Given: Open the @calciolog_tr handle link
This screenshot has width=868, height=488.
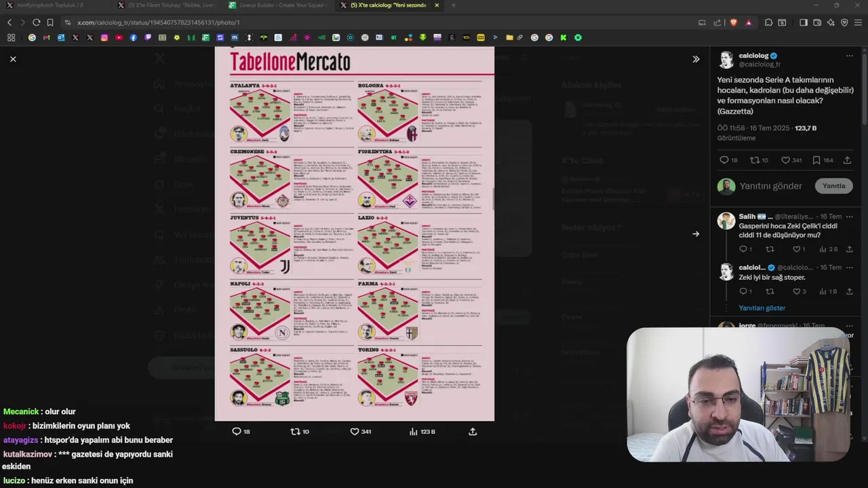Looking at the screenshot, I should [759, 64].
